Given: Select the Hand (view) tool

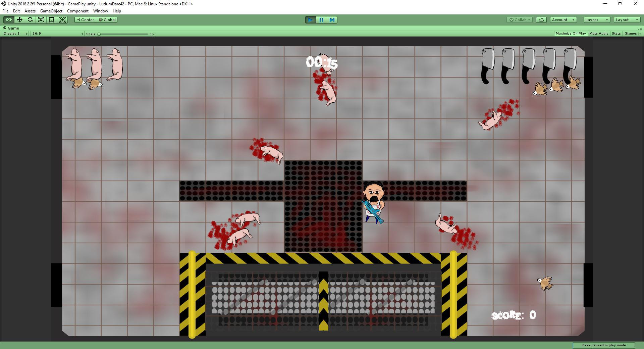Looking at the screenshot, I should (x=9, y=20).
